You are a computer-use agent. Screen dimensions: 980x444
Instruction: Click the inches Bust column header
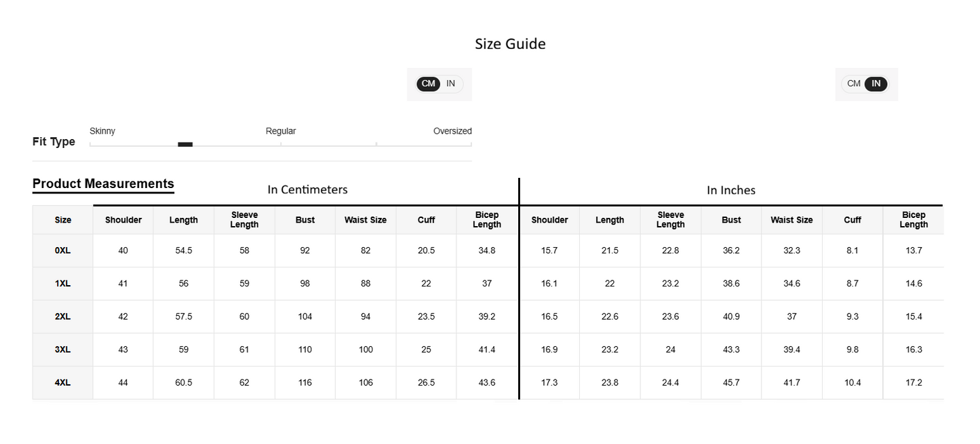pyautogui.click(x=731, y=220)
